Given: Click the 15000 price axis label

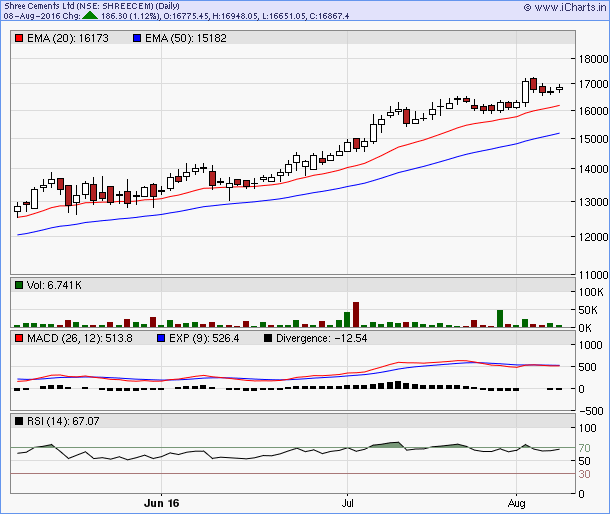Looking at the screenshot, I should [x=593, y=139].
